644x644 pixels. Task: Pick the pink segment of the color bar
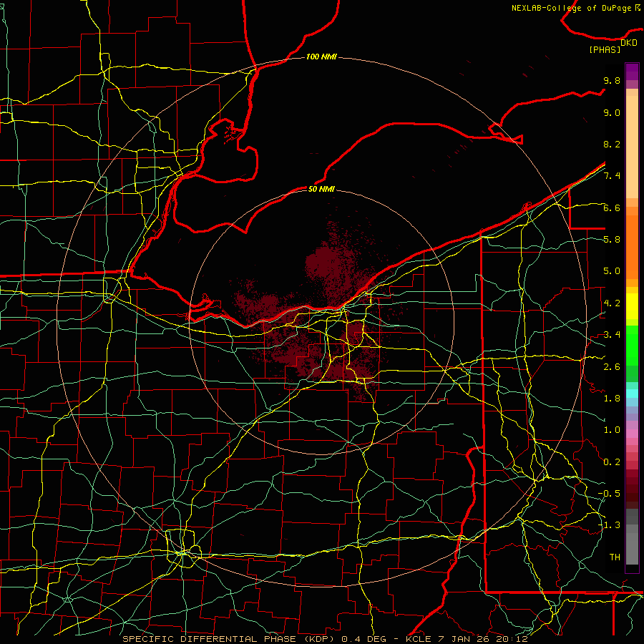[x=632, y=434]
